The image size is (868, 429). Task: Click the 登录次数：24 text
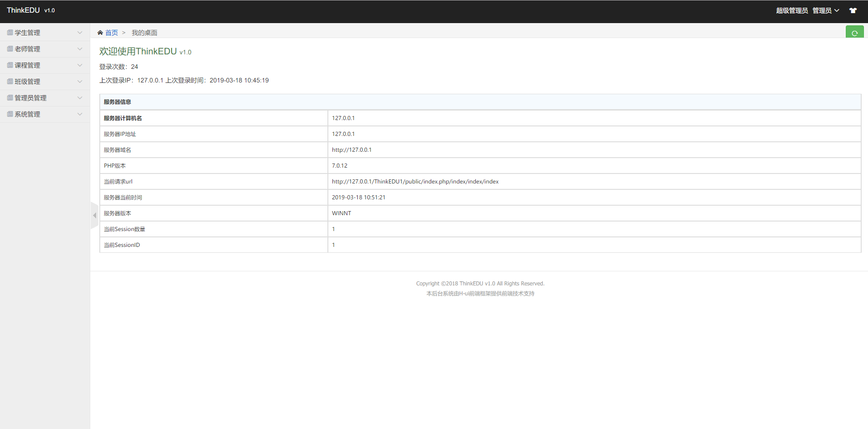point(119,67)
